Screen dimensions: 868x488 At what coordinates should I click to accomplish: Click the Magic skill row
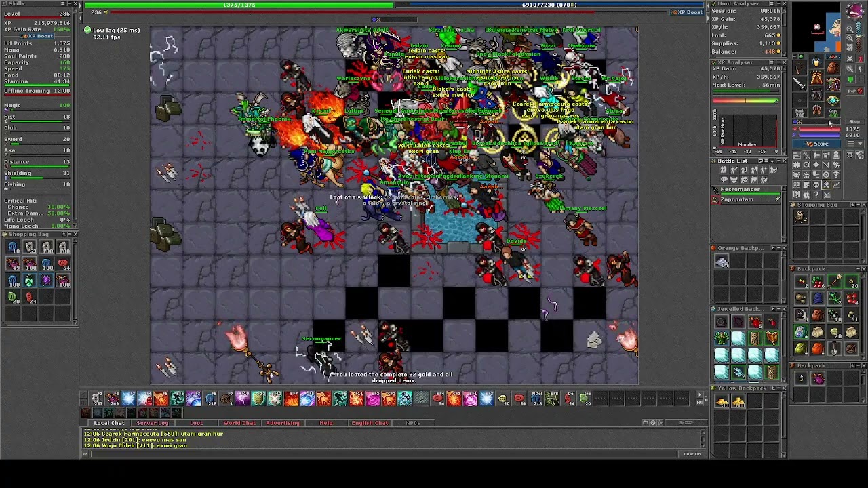pos(37,106)
